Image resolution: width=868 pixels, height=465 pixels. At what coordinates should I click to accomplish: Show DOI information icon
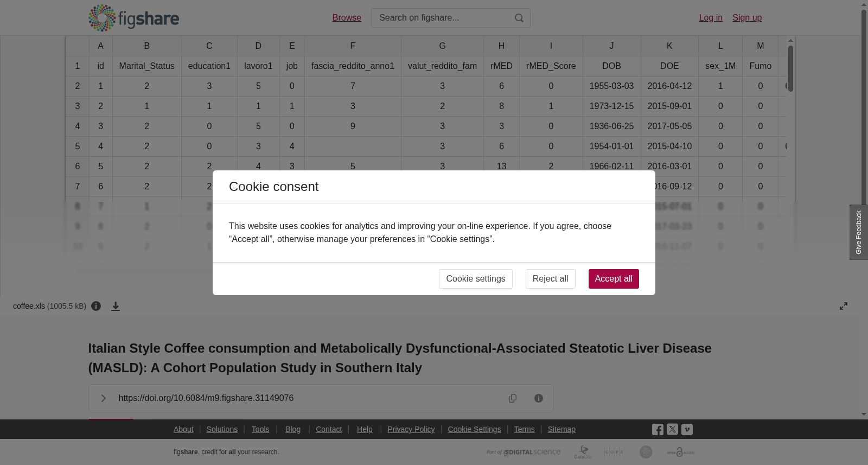(539, 398)
